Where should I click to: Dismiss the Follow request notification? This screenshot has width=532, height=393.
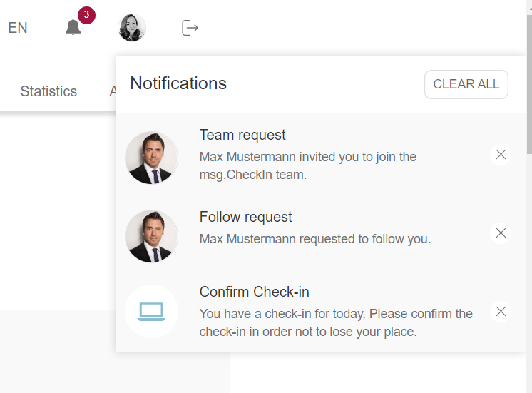pyautogui.click(x=501, y=233)
